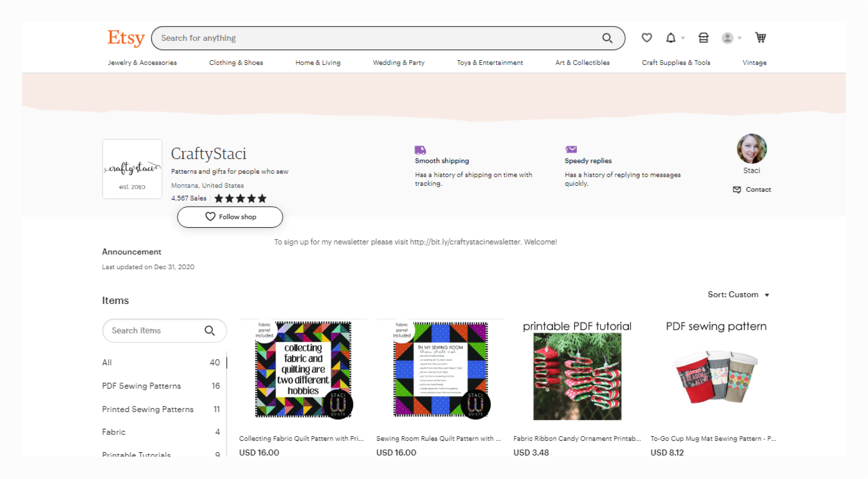This screenshot has width=868, height=479.
Task: Open the account profile avatar icon
Action: (727, 38)
